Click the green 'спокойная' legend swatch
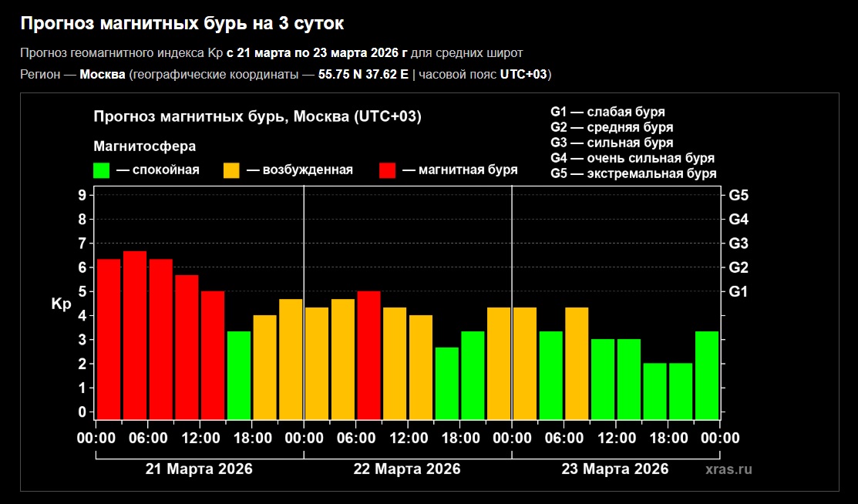Screen dimensions: 858x504 [x=101, y=170]
